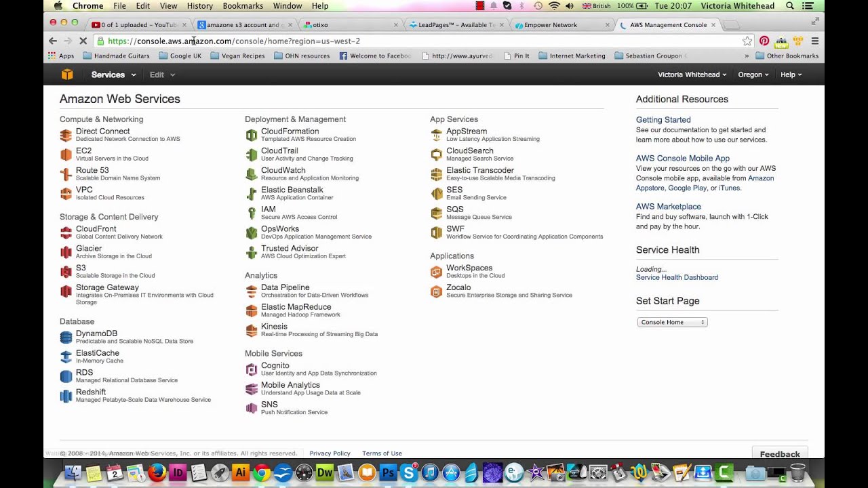Click the S3 service icon
This screenshot has width=868, height=488.
66,272
